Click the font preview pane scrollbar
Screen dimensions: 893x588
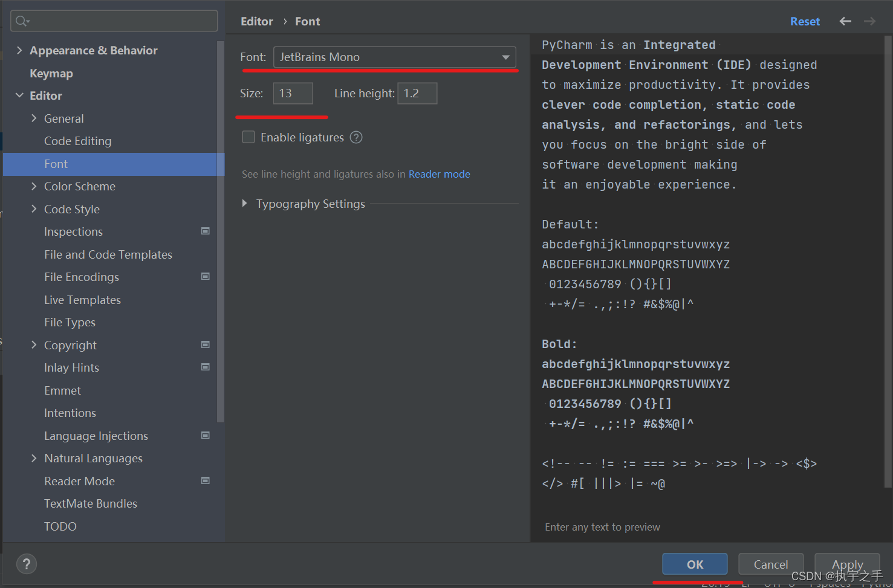coord(888,261)
